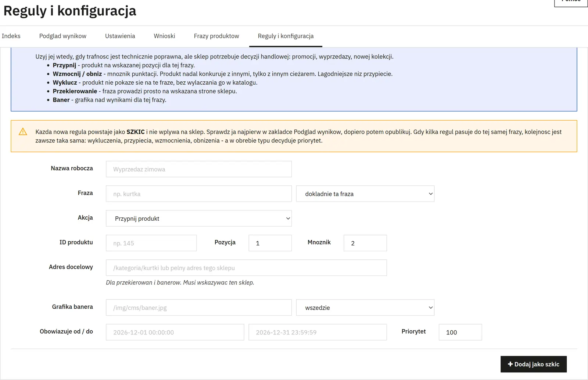588x380 pixels.
Task: Click into the Fraza input field
Action: coord(199,194)
